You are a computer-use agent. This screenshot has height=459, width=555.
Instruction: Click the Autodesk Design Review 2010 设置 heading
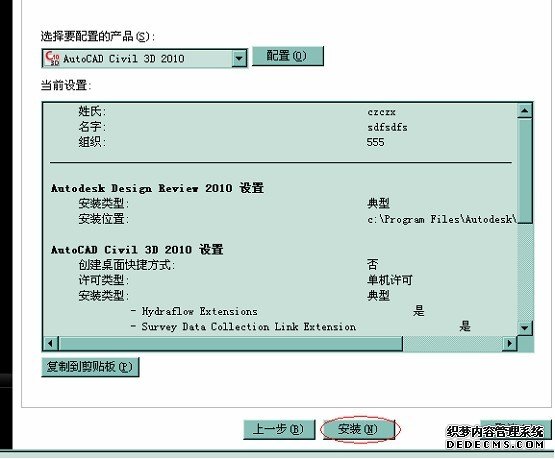(158, 188)
